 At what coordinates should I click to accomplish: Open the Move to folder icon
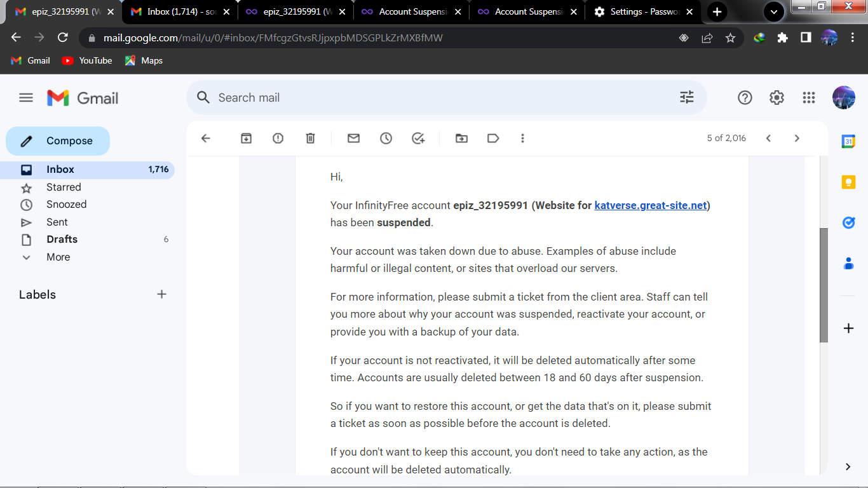click(462, 139)
